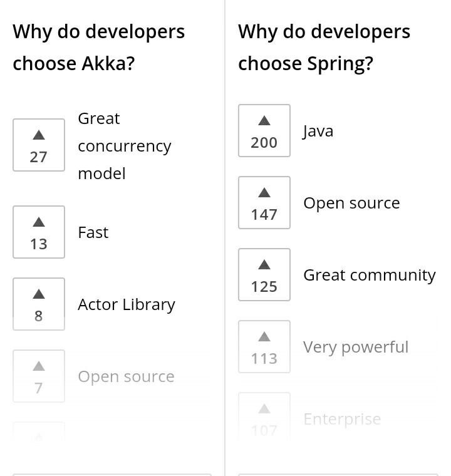The height and width of the screenshot is (476, 451).
Task: Upvote 'Great concurrency model' for Akka
Action: point(39,145)
